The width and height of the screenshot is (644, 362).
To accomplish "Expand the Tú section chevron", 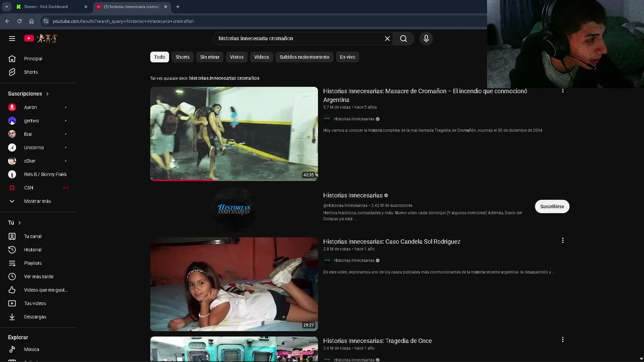I will 20,223.
